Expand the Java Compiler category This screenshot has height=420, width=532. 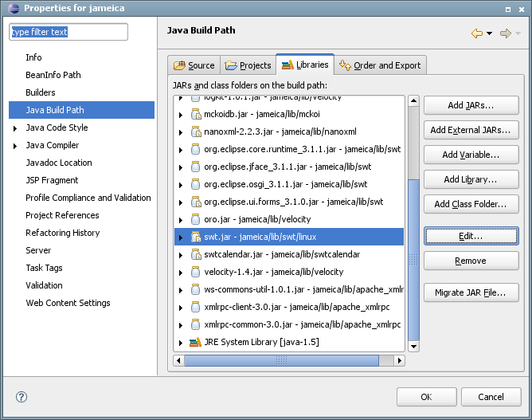coord(15,147)
